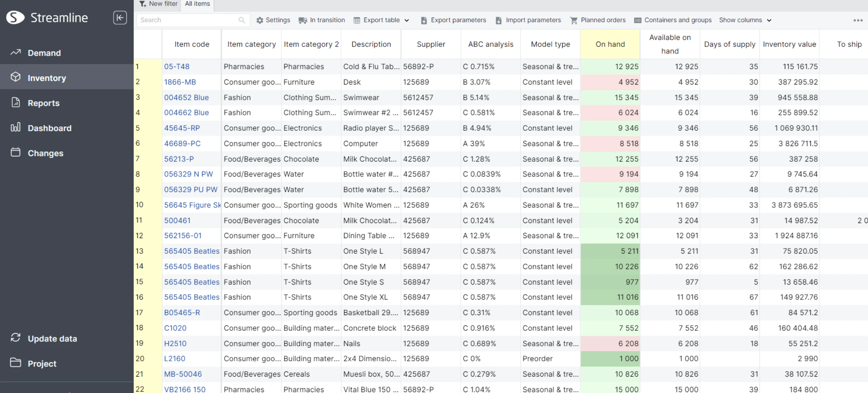Expand the Export table dropdown
This screenshot has width=868, height=393.
coord(407,20)
